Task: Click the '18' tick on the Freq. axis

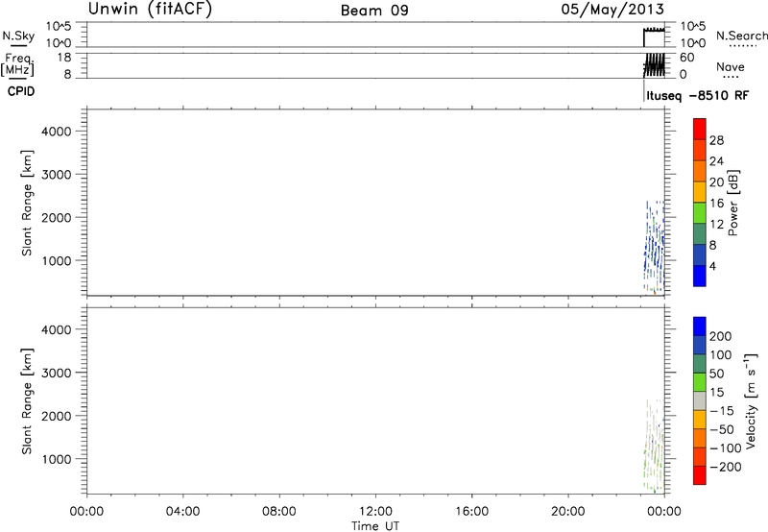Action: pyautogui.click(x=64, y=58)
